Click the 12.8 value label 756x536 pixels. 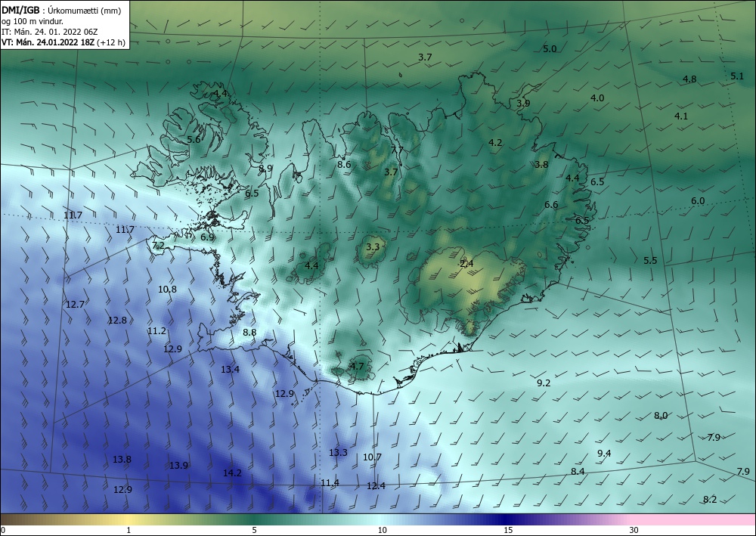pos(118,320)
